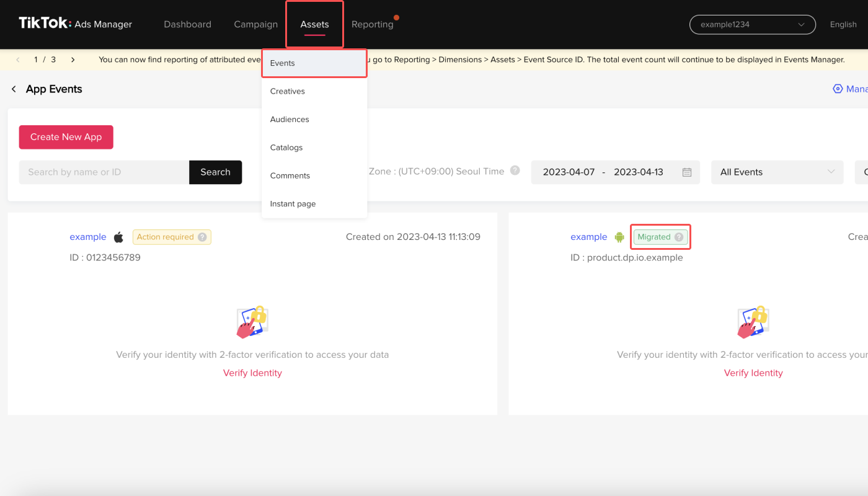Click the Action required status badge
Screen dimensions: 868x496
[x=172, y=237]
